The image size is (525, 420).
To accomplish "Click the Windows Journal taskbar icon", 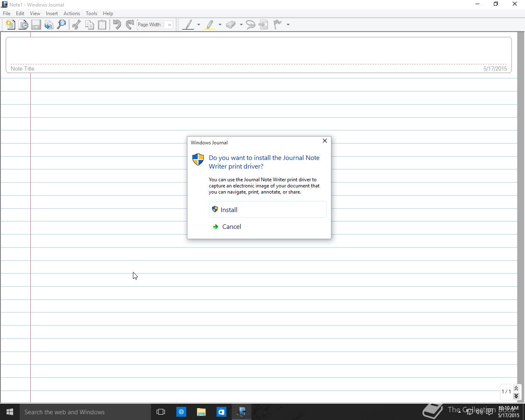I will (242, 412).
